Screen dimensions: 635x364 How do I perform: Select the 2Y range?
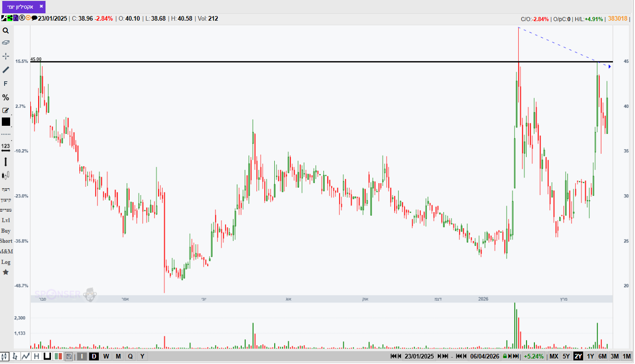pyautogui.click(x=578, y=356)
